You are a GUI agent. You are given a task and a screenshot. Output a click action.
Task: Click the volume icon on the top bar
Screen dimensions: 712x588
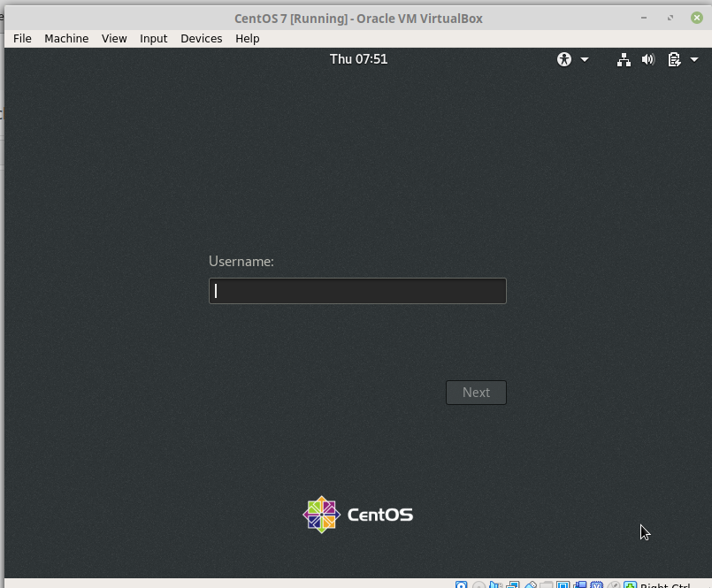[x=648, y=59]
